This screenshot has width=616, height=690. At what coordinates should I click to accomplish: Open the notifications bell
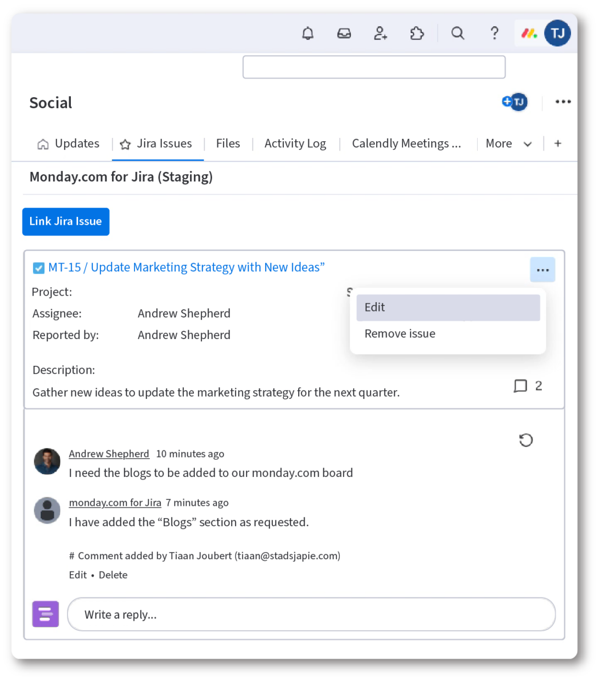click(308, 34)
